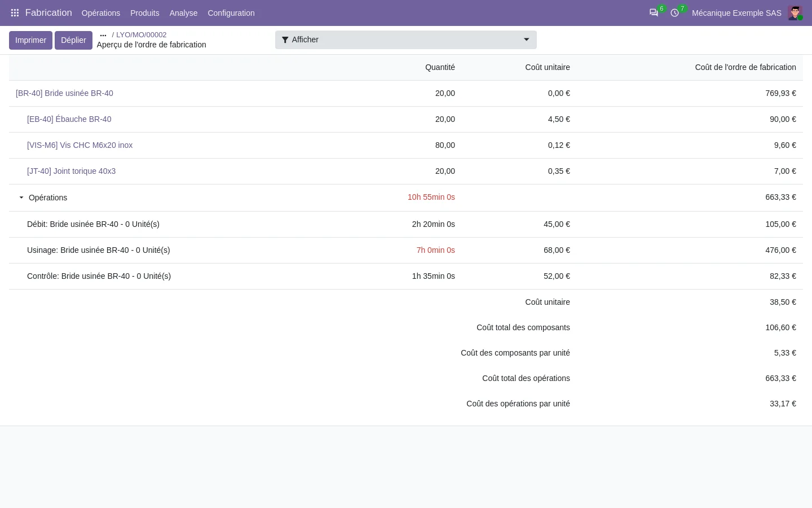Click the Quantité column header
This screenshot has height=508, width=812.
[x=440, y=67]
